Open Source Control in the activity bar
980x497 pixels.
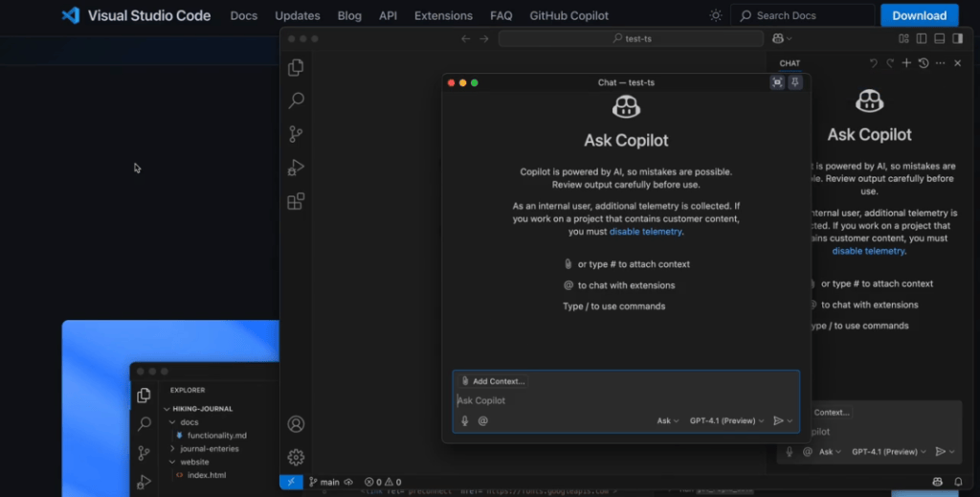pos(297,134)
